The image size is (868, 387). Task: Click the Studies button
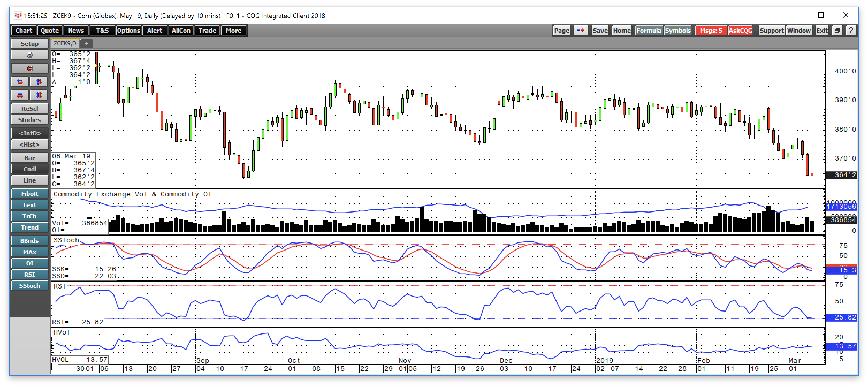(30, 120)
